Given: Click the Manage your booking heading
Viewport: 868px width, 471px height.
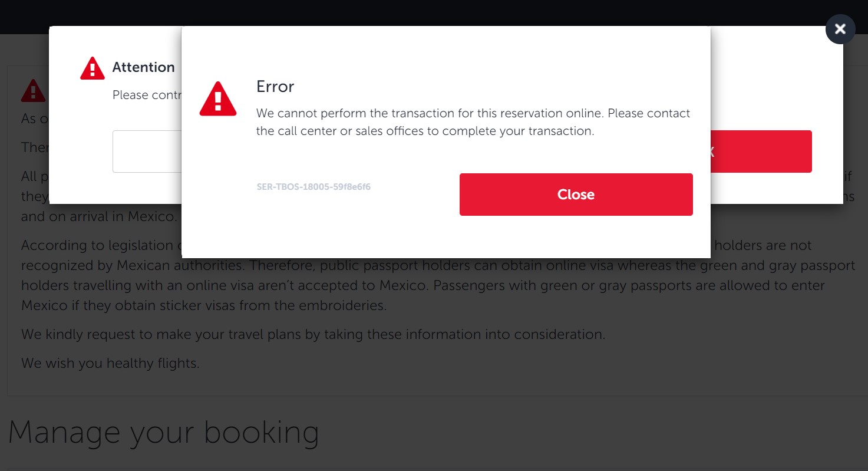Looking at the screenshot, I should pos(164,432).
